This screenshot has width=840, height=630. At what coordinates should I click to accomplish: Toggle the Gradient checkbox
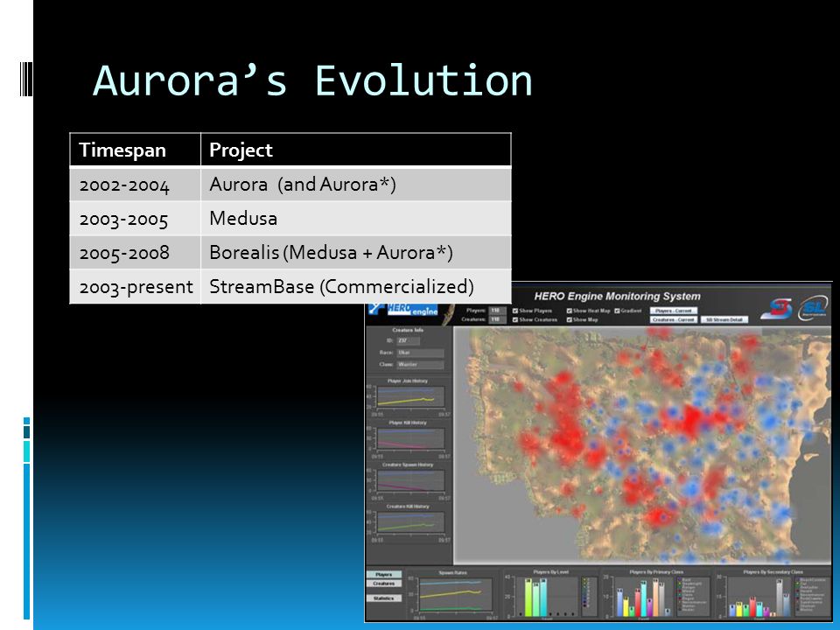[x=617, y=311]
